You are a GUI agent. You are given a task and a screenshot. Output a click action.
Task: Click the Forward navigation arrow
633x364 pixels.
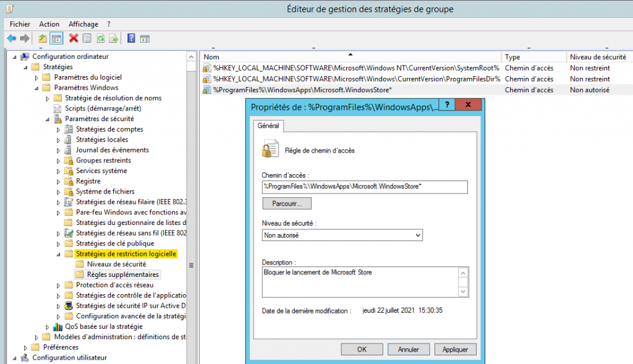(x=25, y=38)
